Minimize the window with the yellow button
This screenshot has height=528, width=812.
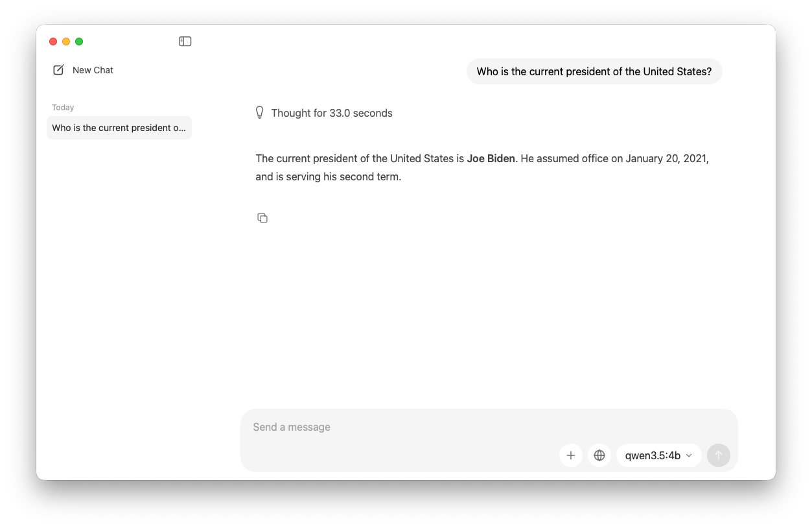pyautogui.click(x=66, y=42)
